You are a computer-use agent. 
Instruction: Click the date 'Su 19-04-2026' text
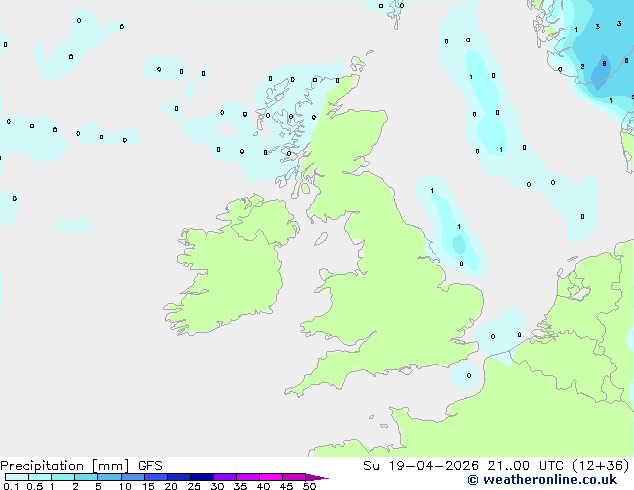[421, 466]
